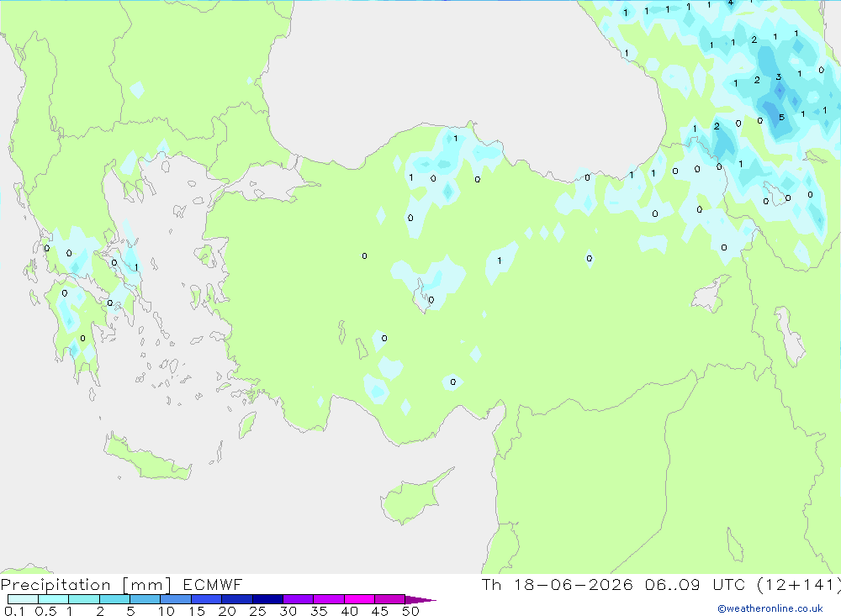Click the legend arrow tip above 50 mm

[420, 600]
